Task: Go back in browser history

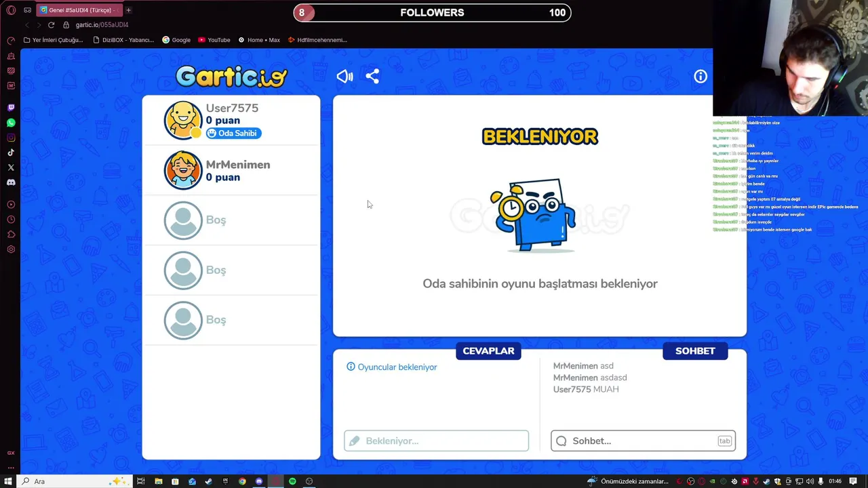Action: pyautogui.click(x=27, y=25)
